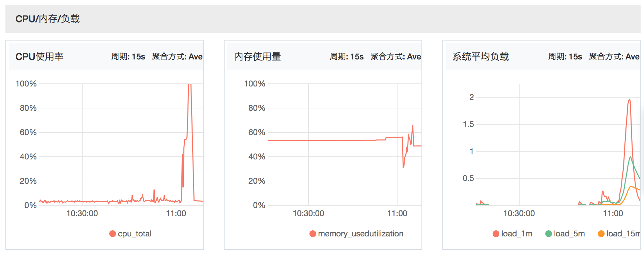
Task: Hide the load_15m legend series
Action: tap(619, 234)
